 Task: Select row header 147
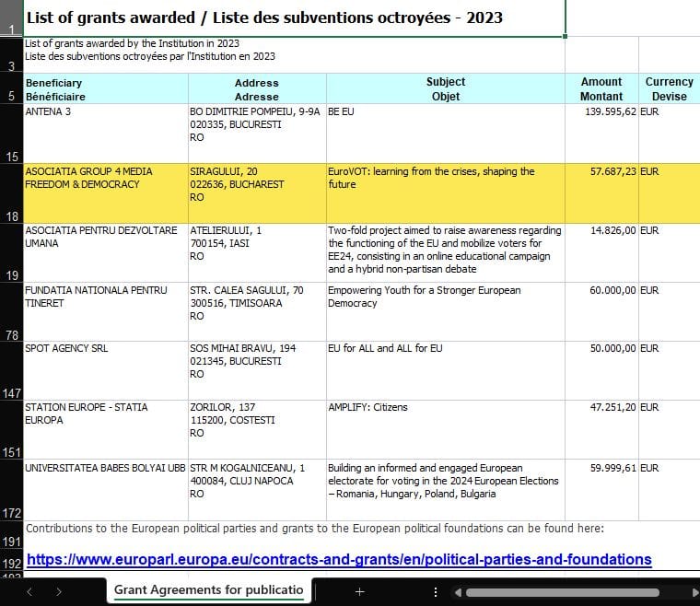click(12, 371)
